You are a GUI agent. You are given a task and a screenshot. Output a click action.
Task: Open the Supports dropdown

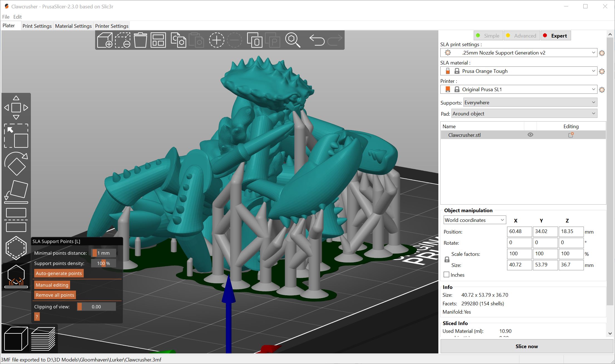(x=530, y=102)
